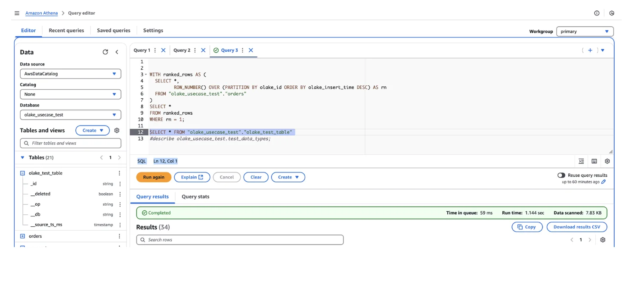Image resolution: width=644 pixels, height=288 pixels.
Task: Toggle Reuse query results switch
Action: (561, 175)
